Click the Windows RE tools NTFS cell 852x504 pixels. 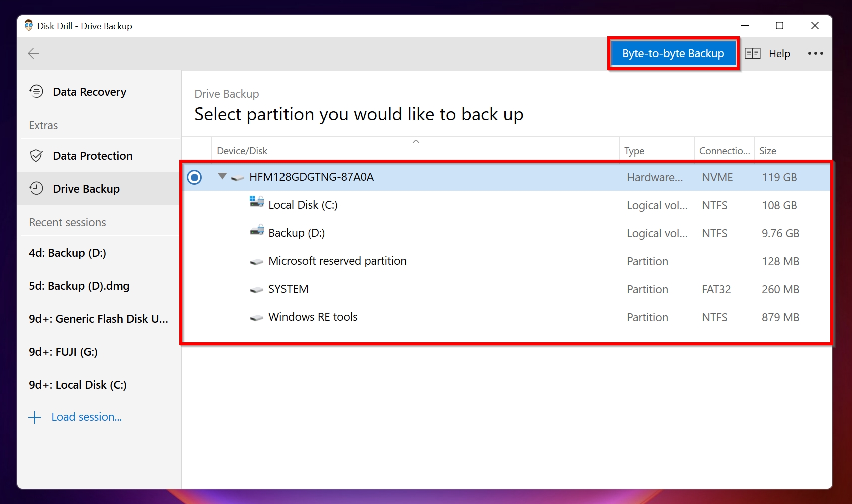tap(715, 317)
